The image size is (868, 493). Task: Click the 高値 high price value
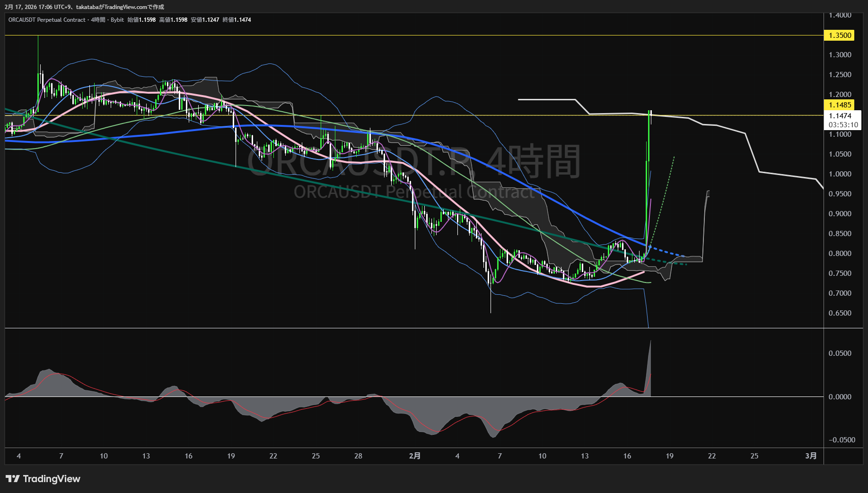179,20
